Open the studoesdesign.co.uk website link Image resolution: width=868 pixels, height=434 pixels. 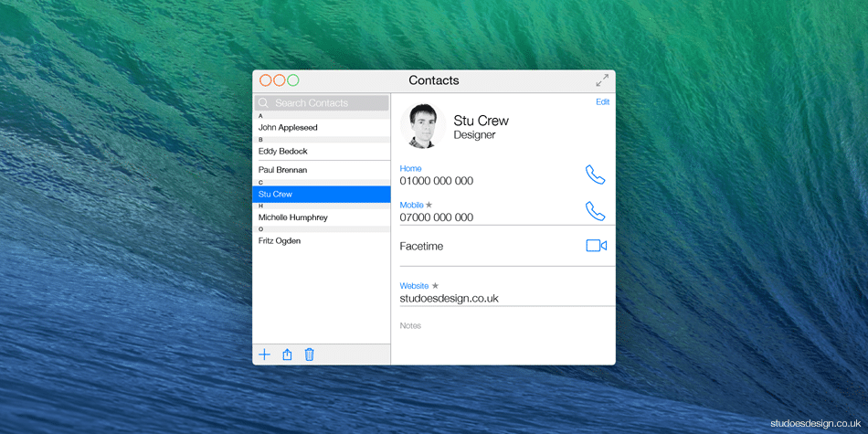[449, 299]
